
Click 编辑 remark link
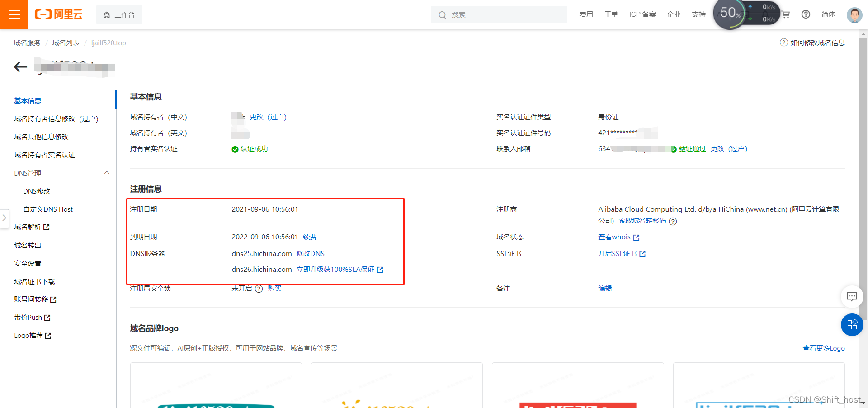click(605, 288)
